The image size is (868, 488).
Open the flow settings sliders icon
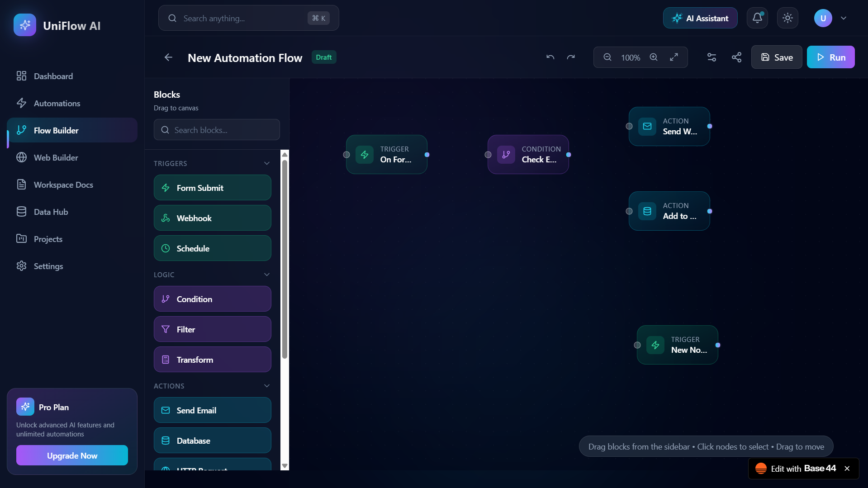711,57
